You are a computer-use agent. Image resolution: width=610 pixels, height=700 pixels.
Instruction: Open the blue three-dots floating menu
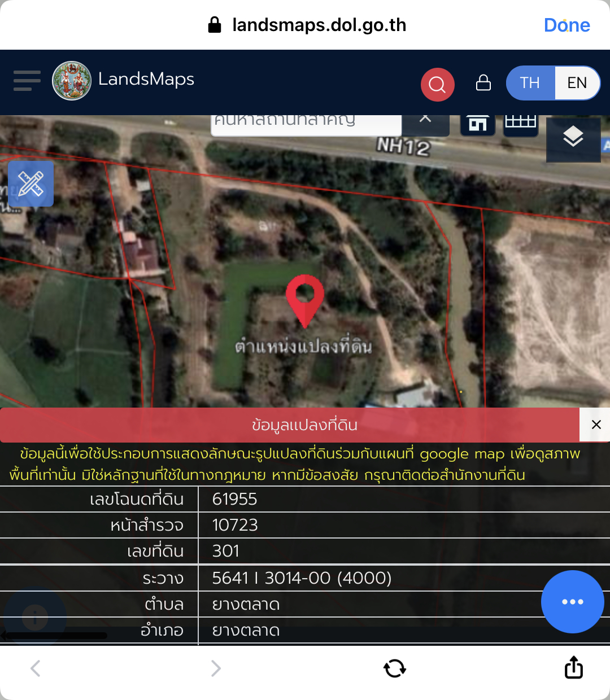click(x=572, y=602)
